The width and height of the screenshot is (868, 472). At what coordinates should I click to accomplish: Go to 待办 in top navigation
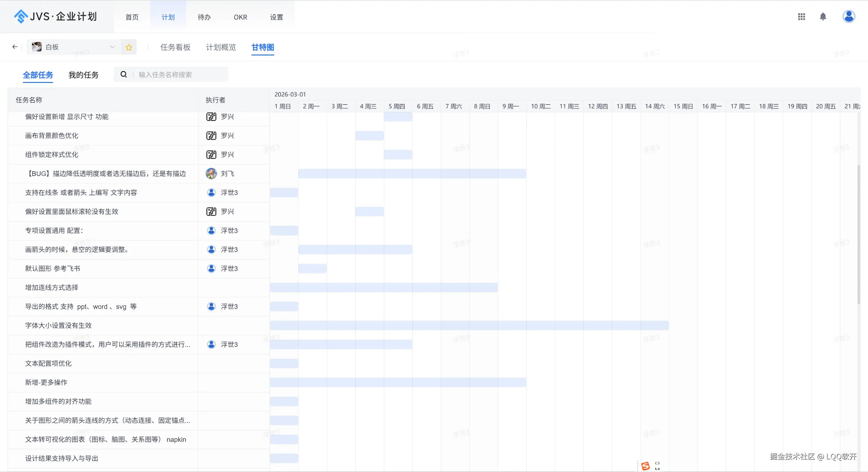pos(204,17)
